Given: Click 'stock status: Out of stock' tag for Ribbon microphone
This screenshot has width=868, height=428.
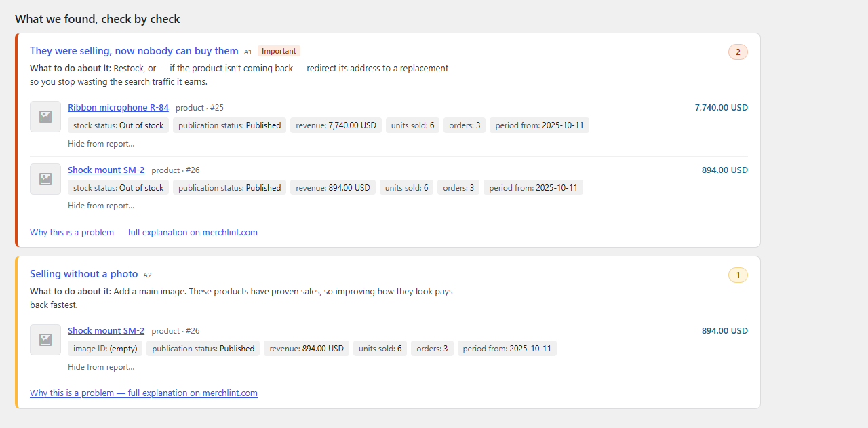Looking at the screenshot, I should (x=118, y=125).
